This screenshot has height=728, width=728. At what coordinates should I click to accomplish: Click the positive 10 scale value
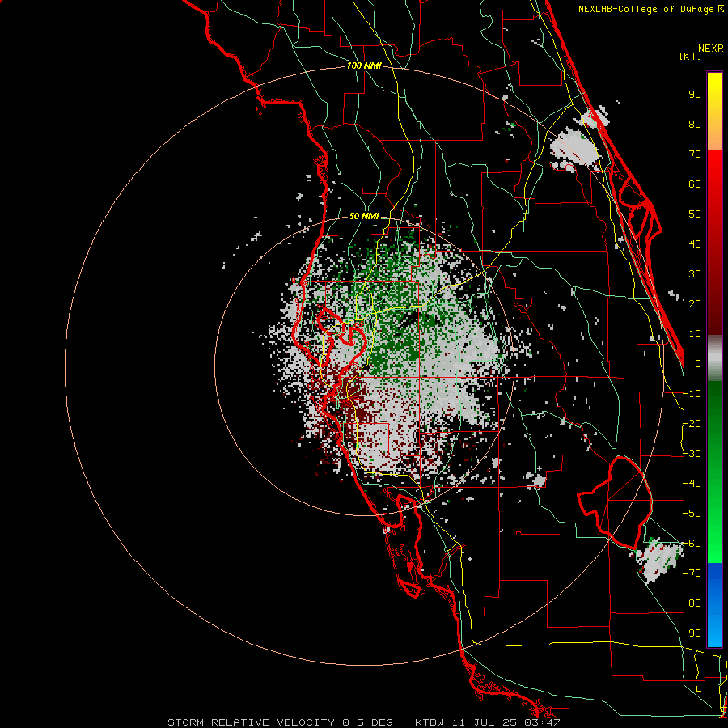pyautogui.click(x=695, y=334)
